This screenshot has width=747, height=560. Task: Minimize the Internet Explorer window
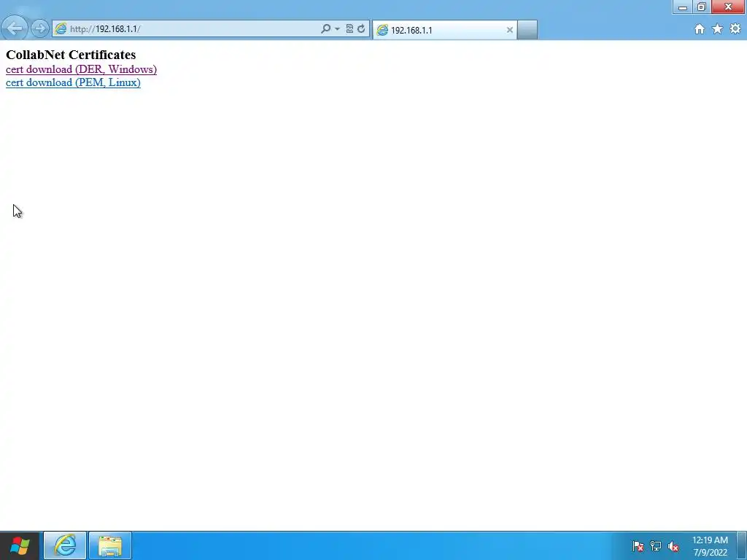[x=683, y=7]
